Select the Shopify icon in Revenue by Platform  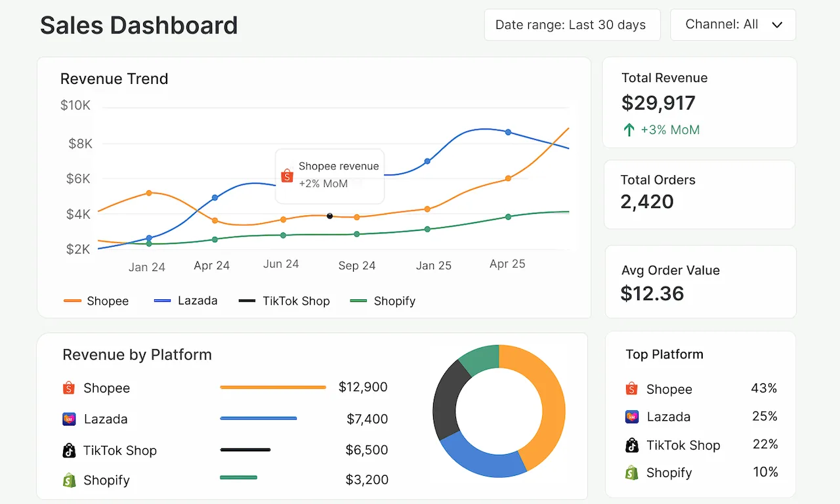pos(68,480)
